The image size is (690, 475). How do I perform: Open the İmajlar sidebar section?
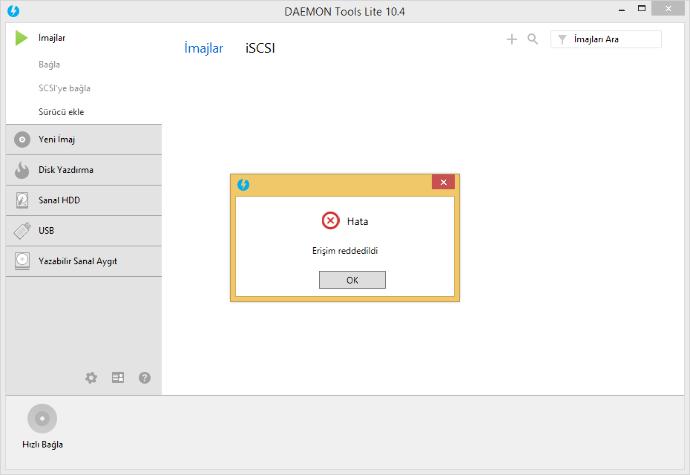(51, 38)
